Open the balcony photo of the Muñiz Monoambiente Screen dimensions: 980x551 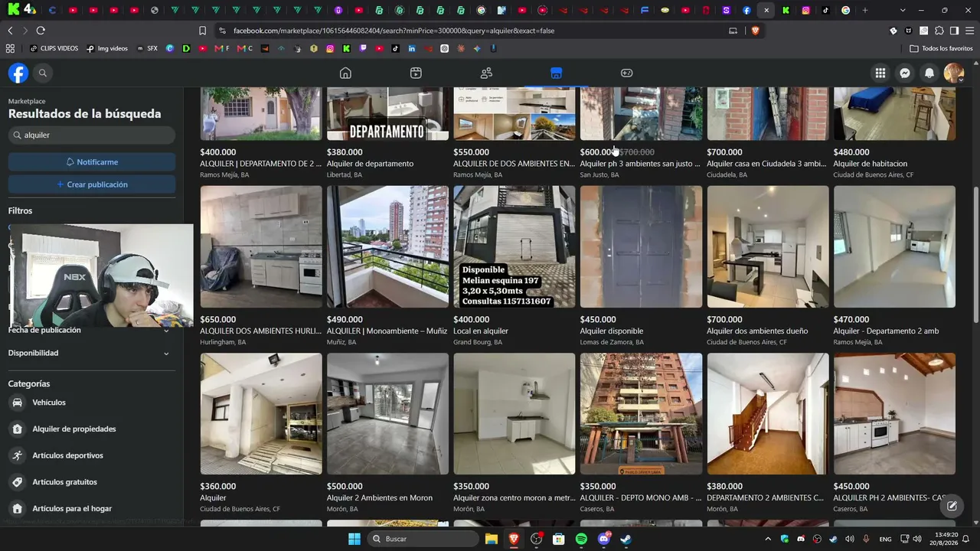[x=387, y=247]
